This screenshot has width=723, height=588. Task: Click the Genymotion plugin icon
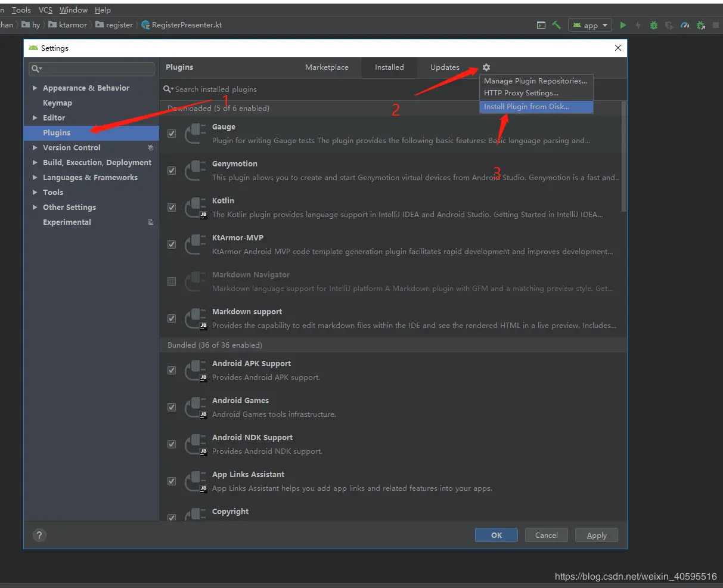(x=196, y=171)
